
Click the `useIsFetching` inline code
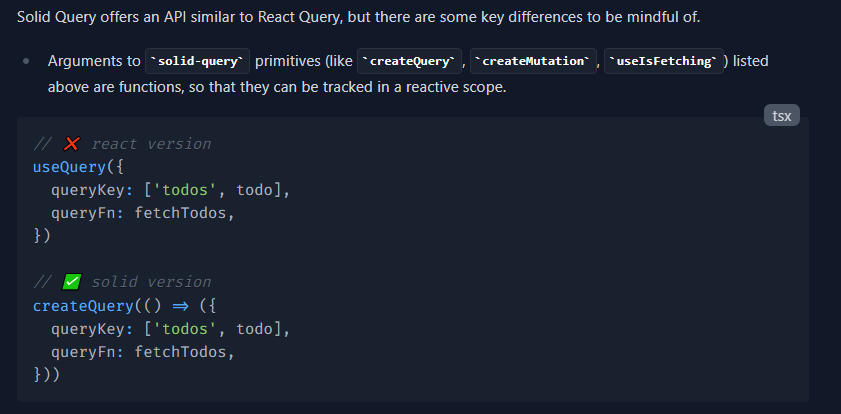click(663, 62)
